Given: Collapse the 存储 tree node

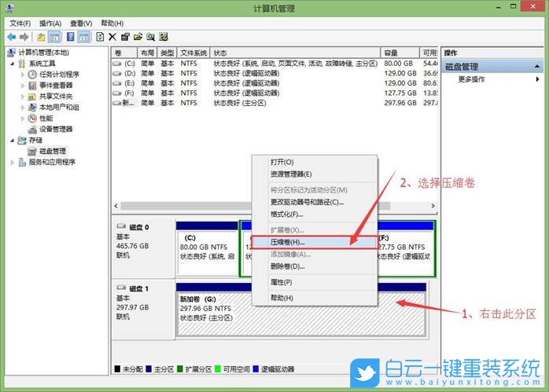Looking at the screenshot, I should click(13, 141).
